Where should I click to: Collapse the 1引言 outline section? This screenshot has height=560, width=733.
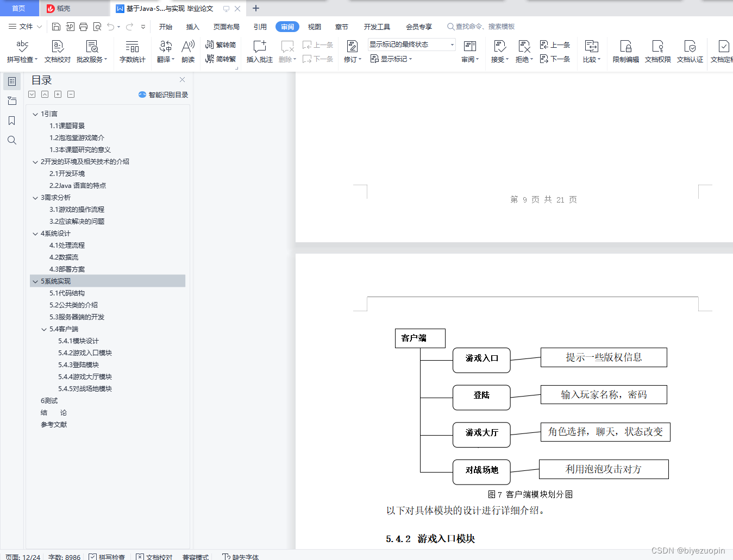click(35, 114)
